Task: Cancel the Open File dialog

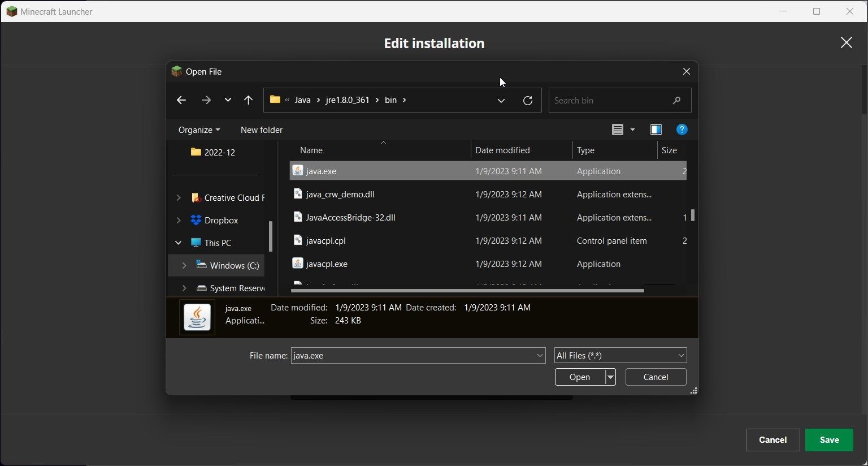Action: point(656,377)
